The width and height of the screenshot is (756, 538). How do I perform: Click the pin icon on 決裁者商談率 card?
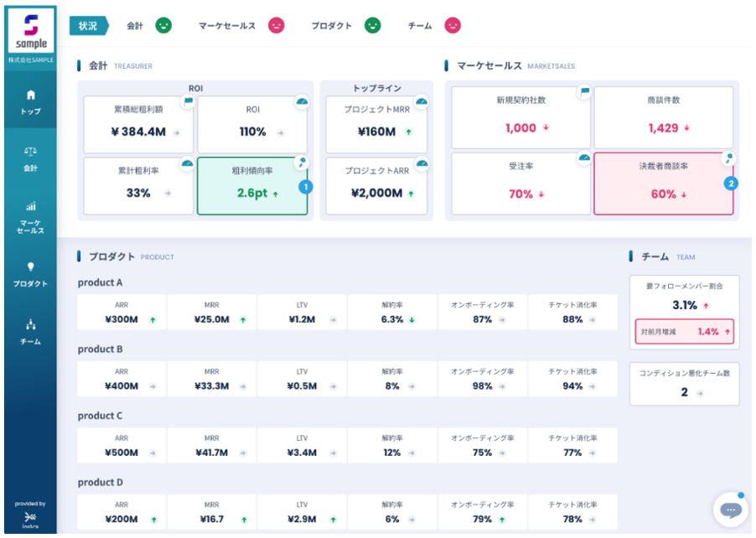coord(728,158)
